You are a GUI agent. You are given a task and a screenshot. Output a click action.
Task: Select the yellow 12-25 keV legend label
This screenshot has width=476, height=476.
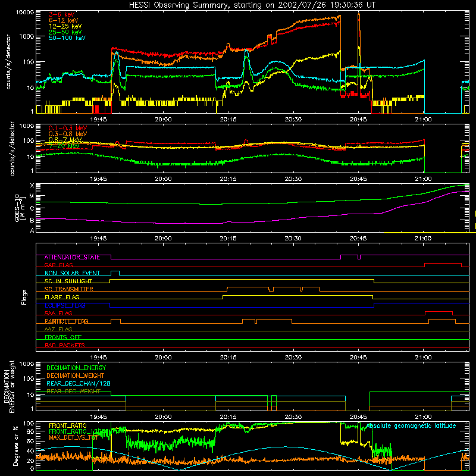click(x=65, y=26)
